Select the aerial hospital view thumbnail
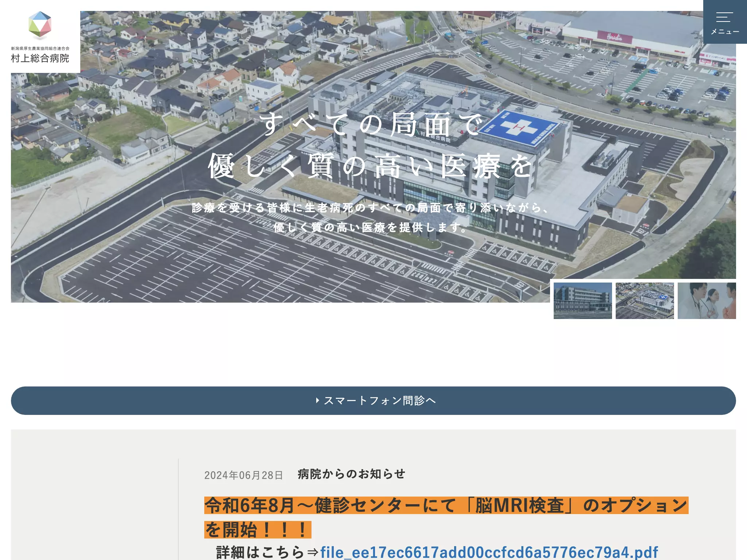Viewport: 747px width, 560px height. coord(645,301)
